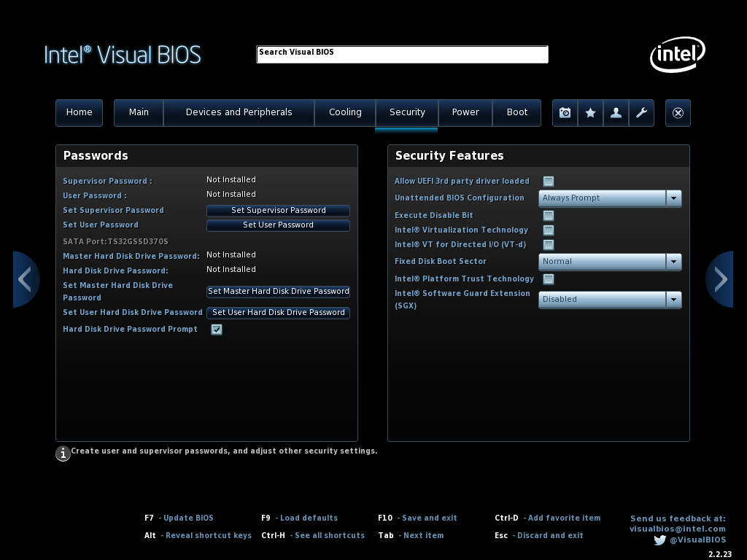The width and height of the screenshot is (747, 560).
Task: Click the version number 2.2.23
Action: tap(720, 554)
